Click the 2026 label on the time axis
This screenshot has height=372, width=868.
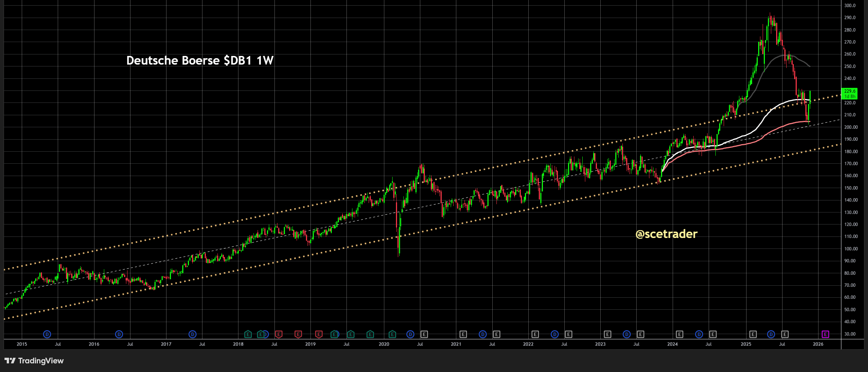pyautogui.click(x=818, y=344)
